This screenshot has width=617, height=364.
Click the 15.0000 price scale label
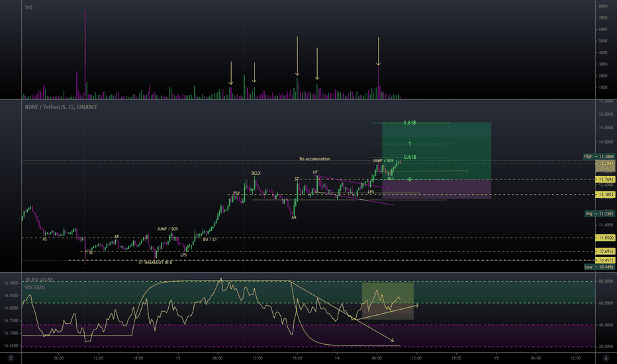click(606, 114)
